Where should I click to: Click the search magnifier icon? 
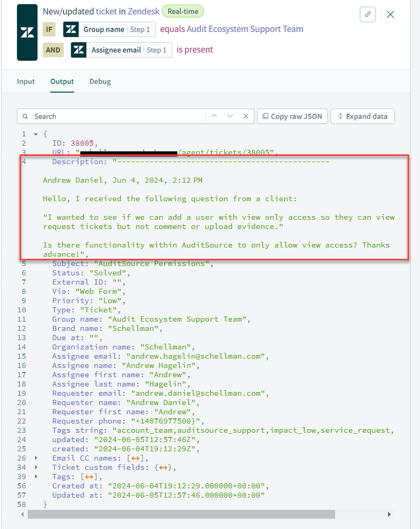coord(25,116)
